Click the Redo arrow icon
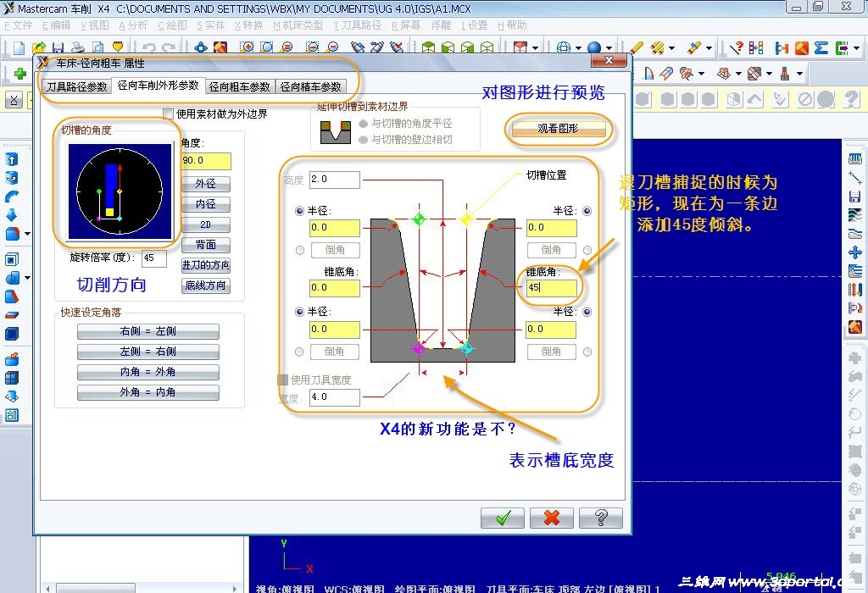Screen dimensions: 868x593 click(169, 47)
